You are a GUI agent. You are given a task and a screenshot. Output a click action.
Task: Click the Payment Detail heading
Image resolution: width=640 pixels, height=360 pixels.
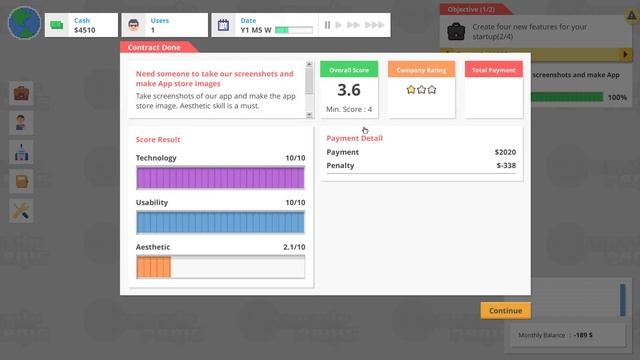point(354,138)
